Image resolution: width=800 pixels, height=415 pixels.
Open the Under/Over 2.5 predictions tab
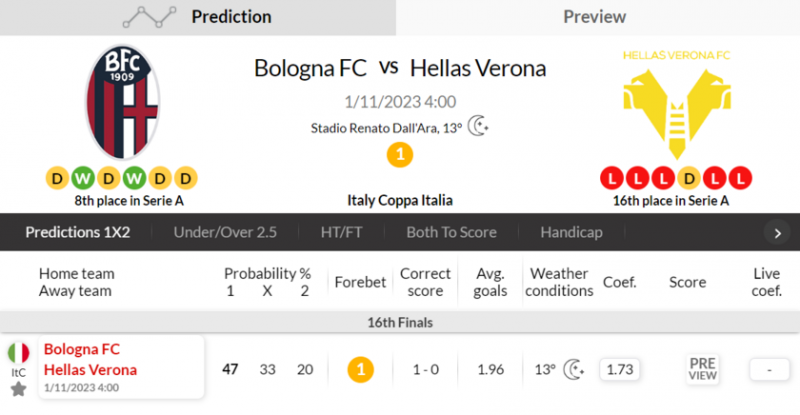225,232
